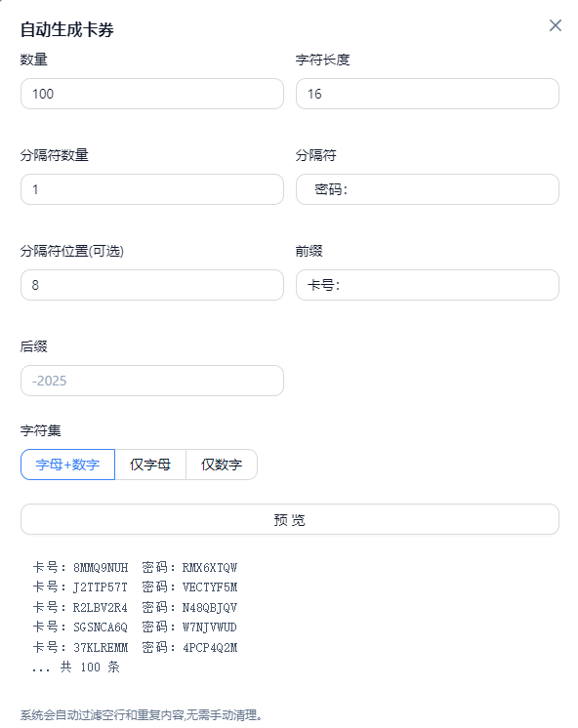
Task: Click the 字符集 label
Action: click(40, 430)
